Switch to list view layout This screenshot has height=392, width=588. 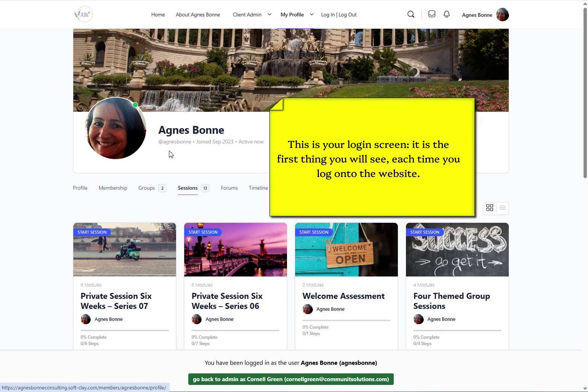pyautogui.click(x=502, y=208)
